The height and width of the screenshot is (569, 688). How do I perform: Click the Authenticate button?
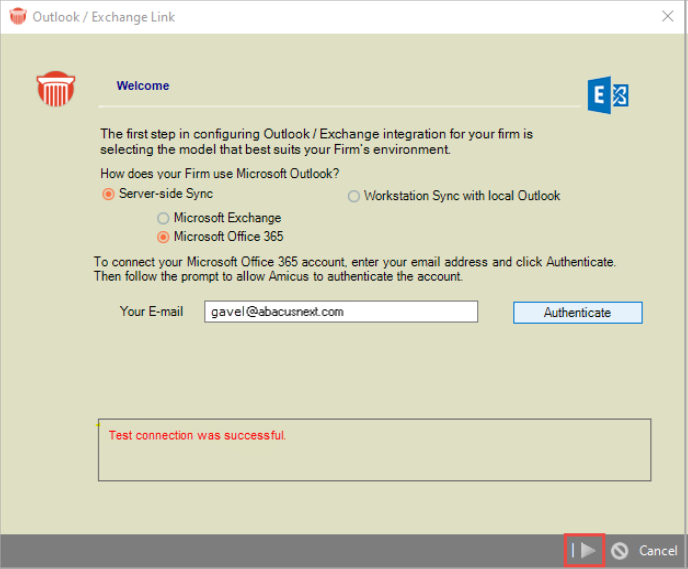click(578, 312)
